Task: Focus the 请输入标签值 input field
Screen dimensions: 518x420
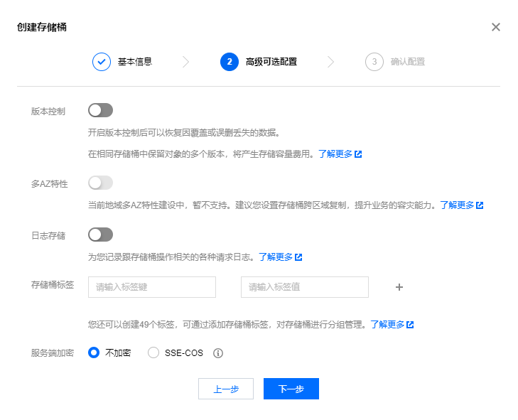Action: click(305, 287)
